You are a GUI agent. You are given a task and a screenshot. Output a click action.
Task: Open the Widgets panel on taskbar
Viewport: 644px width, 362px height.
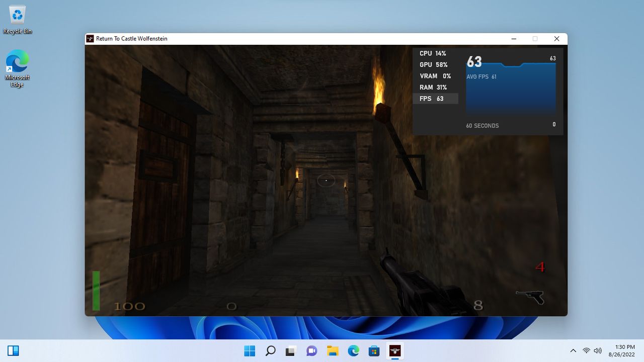pos(13,350)
